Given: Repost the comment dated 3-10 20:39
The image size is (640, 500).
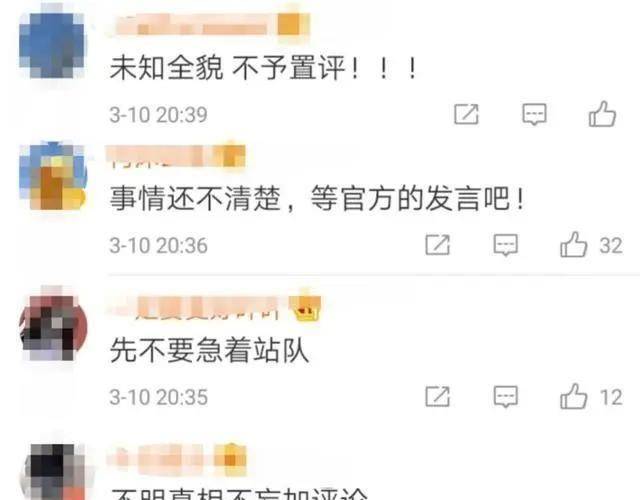Looking at the screenshot, I should [x=466, y=114].
